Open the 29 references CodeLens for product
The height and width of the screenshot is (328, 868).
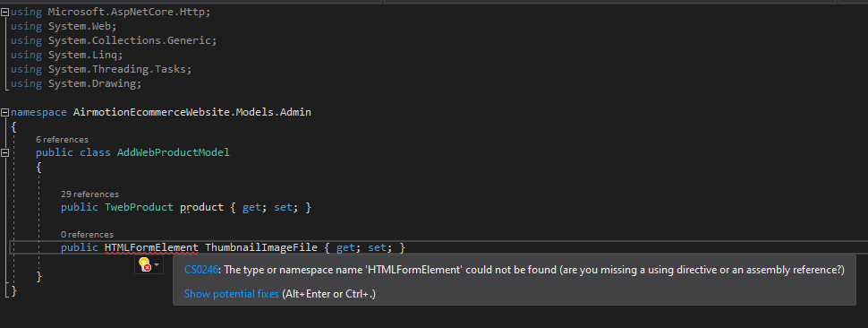[x=89, y=194]
